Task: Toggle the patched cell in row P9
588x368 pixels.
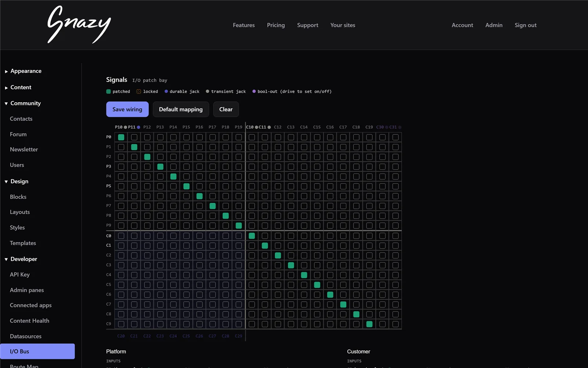Action: point(239,226)
